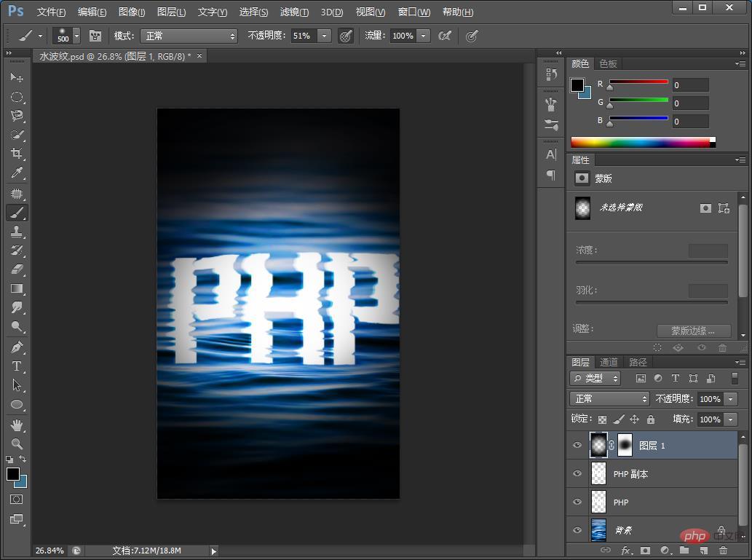This screenshot has width=752, height=560.
Task: Select the Lasso tool
Action: point(17,116)
